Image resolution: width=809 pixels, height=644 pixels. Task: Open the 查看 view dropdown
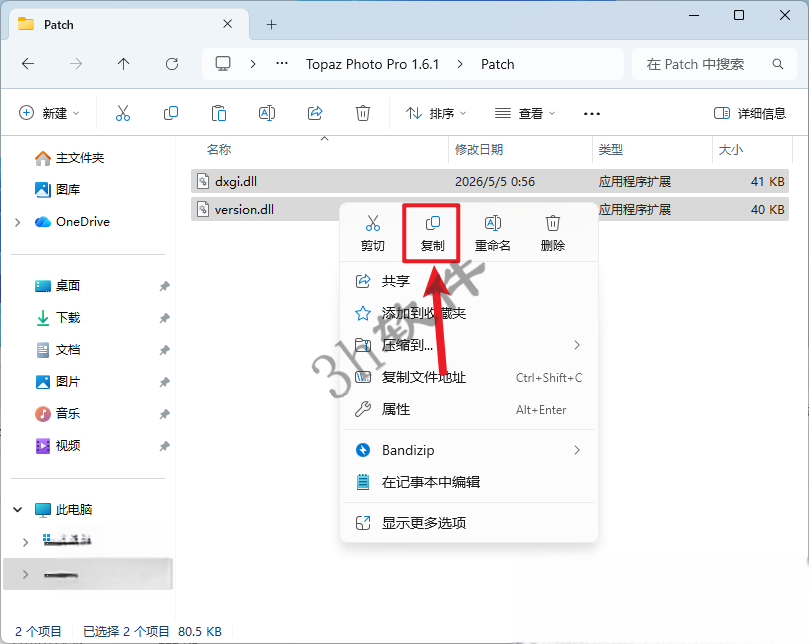[525, 113]
